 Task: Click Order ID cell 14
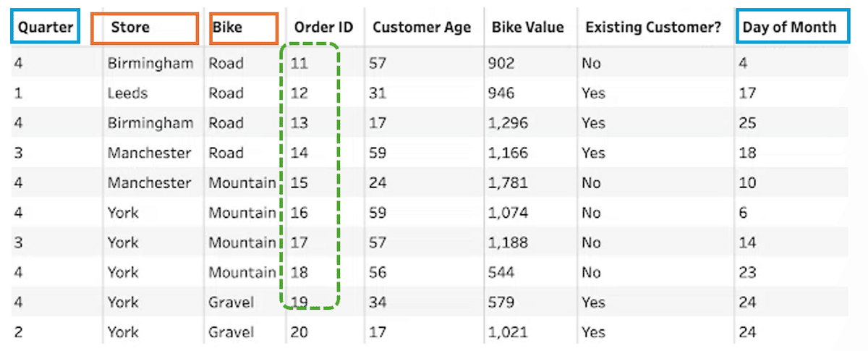pyautogui.click(x=299, y=153)
